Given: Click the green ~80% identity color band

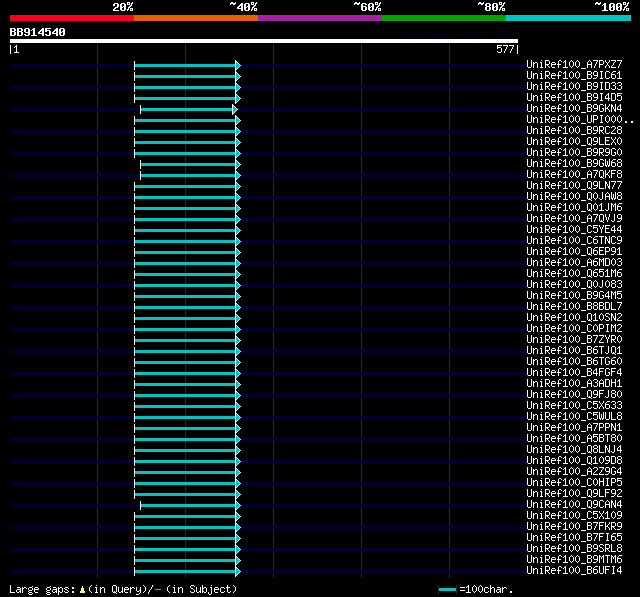Looking at the screenshot, I should tap(444, 18).
